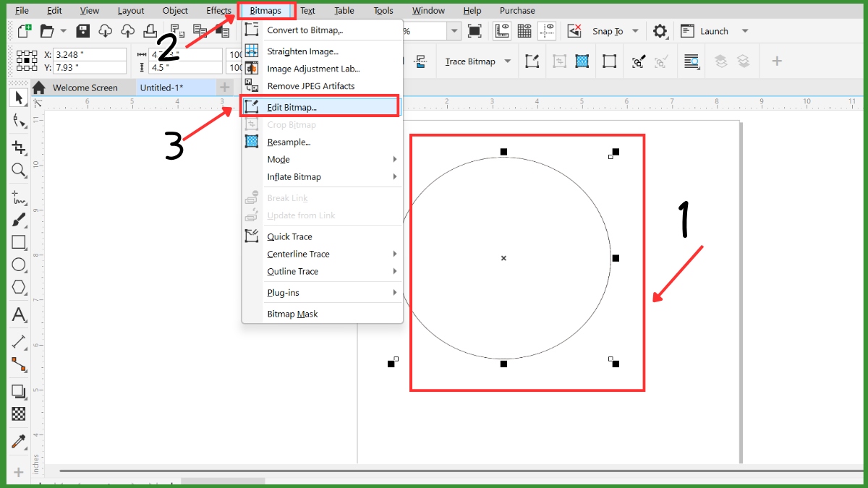Choose Straighten Image...
The width and height of the screenshot is (868, 488).
click(x=322, y=51)
